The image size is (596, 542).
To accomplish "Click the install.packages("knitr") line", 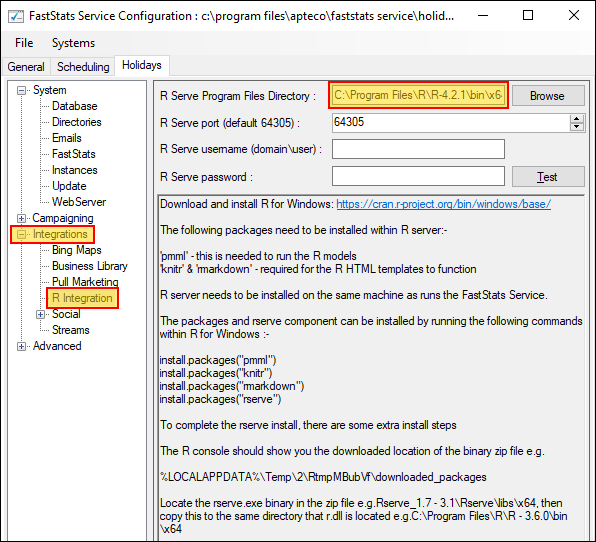I will (x=216, y=373).
